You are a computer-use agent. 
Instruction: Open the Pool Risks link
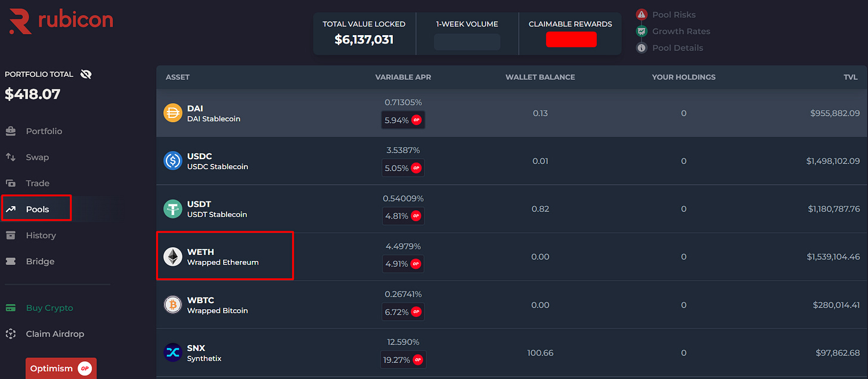coord(674,14)
